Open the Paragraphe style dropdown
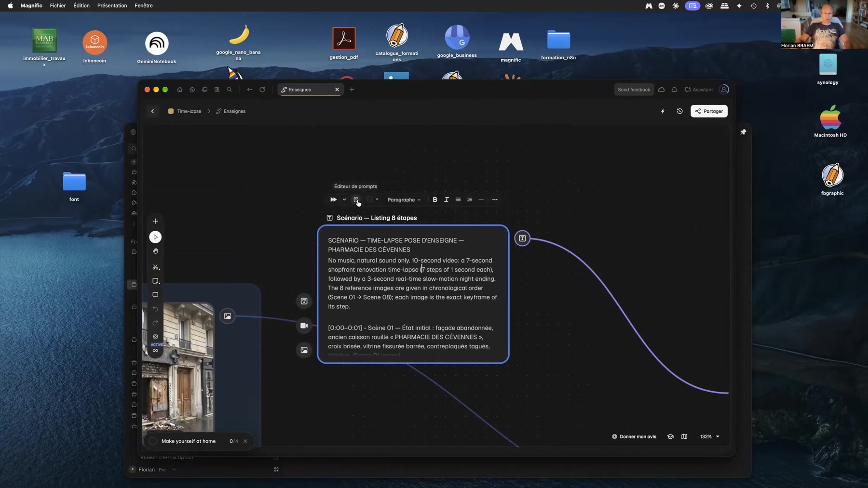Image resolution: width=868 pixels, height=488 pixels. [404, 199]
